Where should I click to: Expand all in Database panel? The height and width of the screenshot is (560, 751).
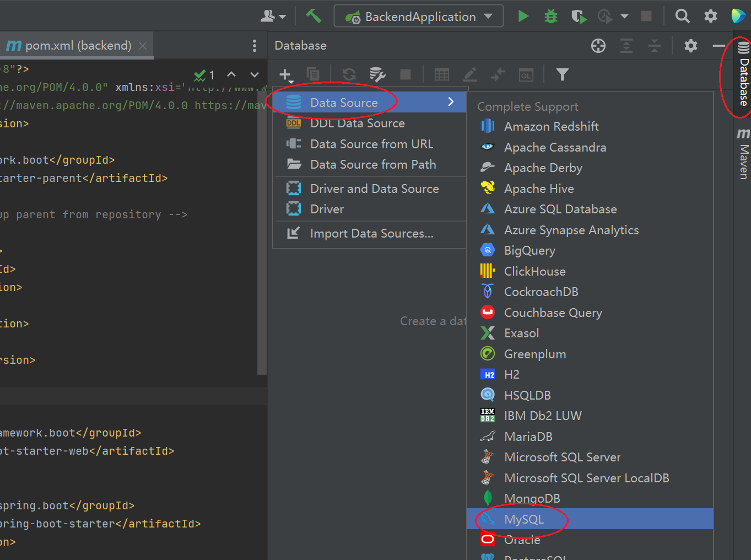[626, 46]
